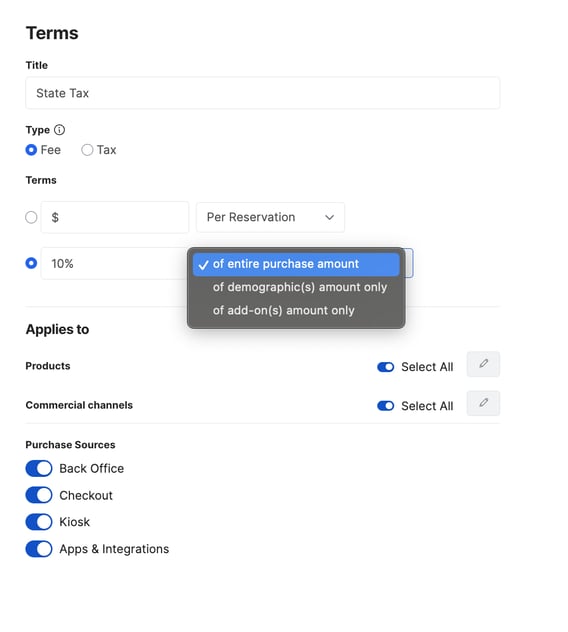Turn off the Kiosk toggle
The width and height of the screenshot is (568, 632).
coord(39,522)
